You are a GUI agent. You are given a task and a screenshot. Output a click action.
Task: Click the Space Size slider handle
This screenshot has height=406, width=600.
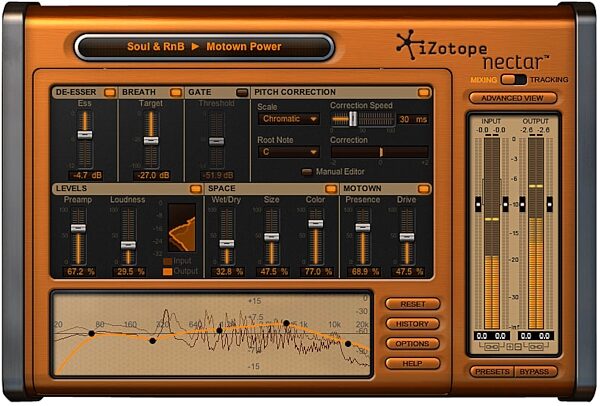(272, 237)
